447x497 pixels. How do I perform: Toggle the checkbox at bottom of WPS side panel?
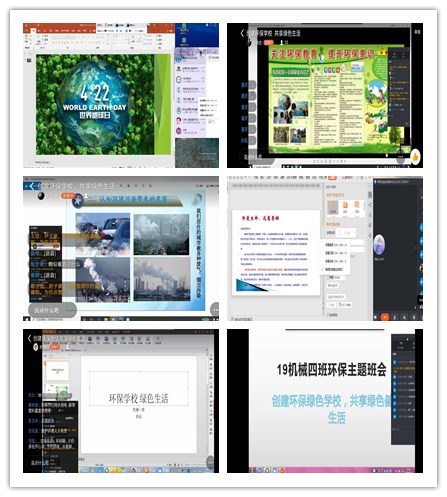327,315
